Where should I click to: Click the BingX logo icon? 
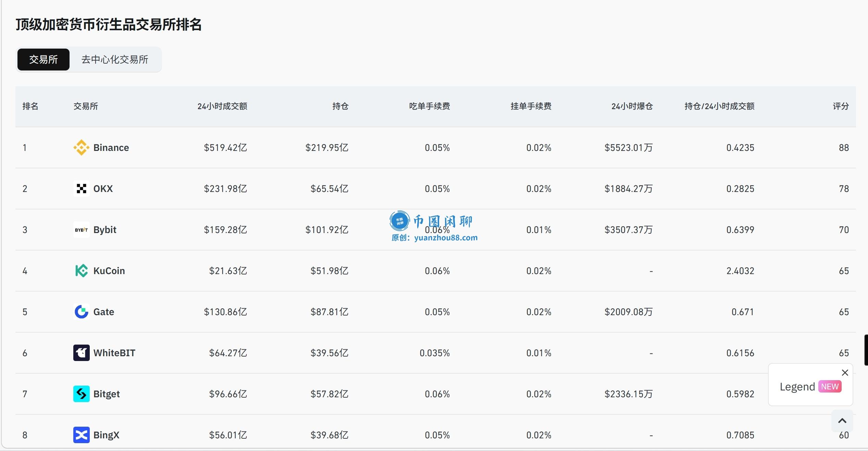tap(81, 435)
